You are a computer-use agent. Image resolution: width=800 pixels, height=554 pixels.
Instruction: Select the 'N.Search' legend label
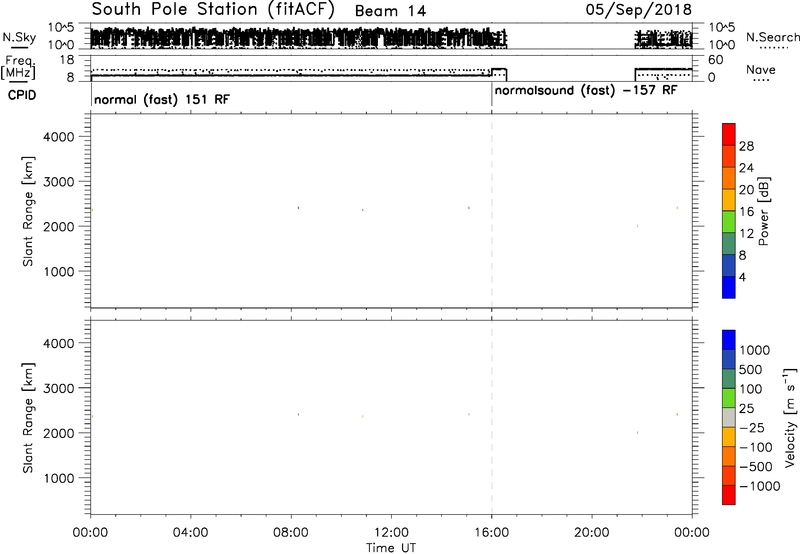(x=772, y=37)
